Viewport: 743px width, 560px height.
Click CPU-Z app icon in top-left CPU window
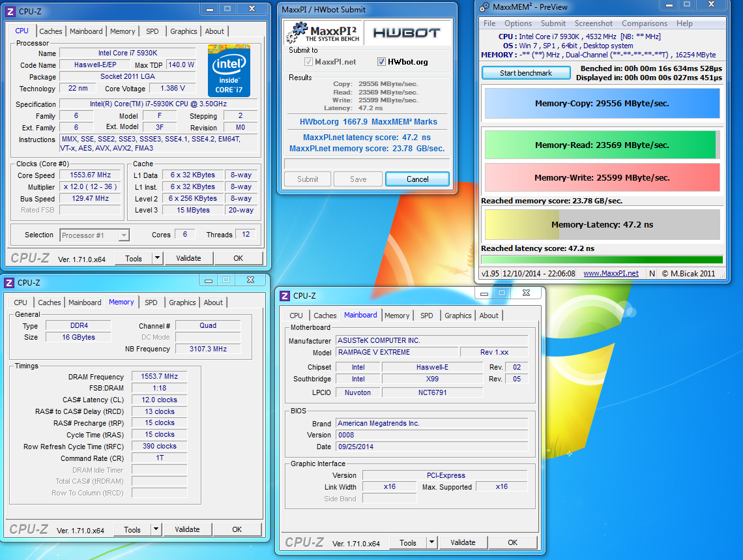(10, 11)
